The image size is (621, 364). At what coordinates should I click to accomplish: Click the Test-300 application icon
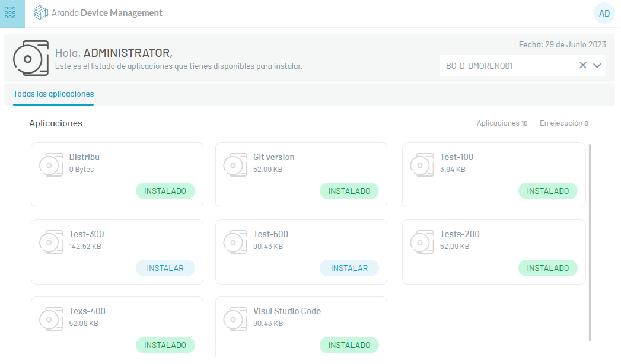(x=51, y=242)
